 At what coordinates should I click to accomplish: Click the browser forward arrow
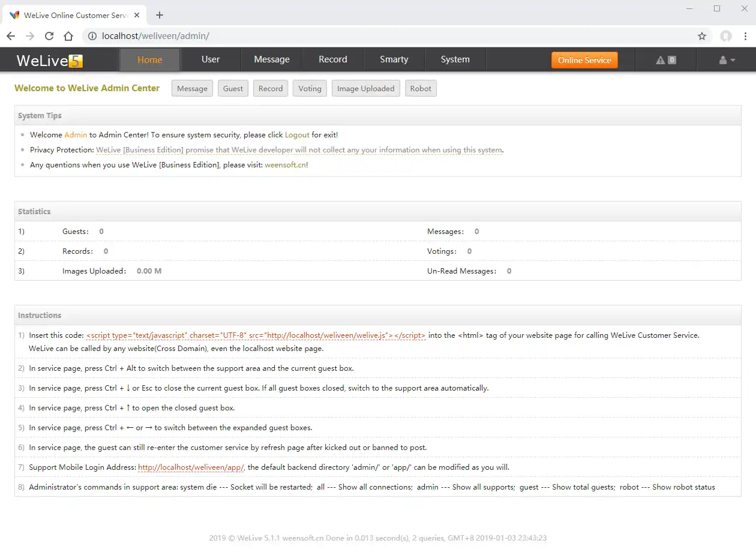(x=30, y=36)
